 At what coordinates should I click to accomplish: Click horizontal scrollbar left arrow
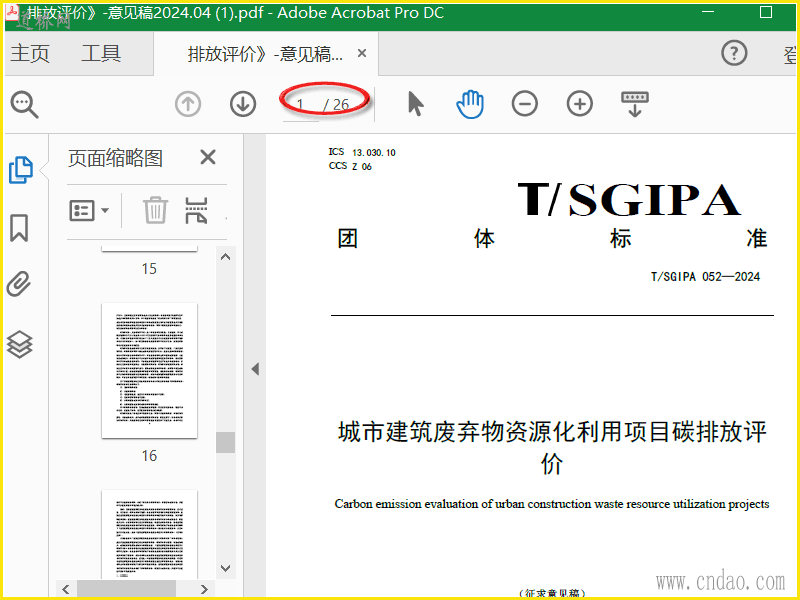tap(66, 589)
